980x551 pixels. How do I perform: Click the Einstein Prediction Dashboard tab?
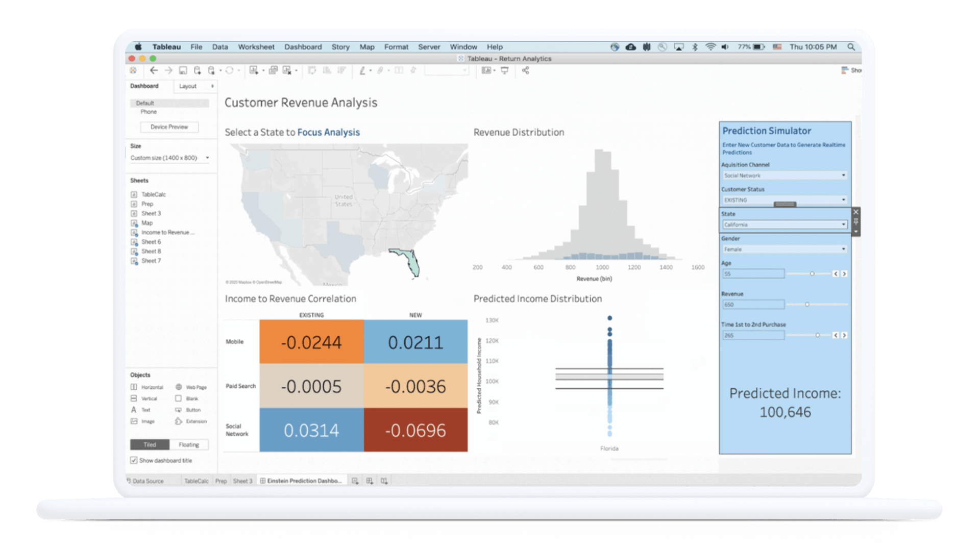point(302,481)
